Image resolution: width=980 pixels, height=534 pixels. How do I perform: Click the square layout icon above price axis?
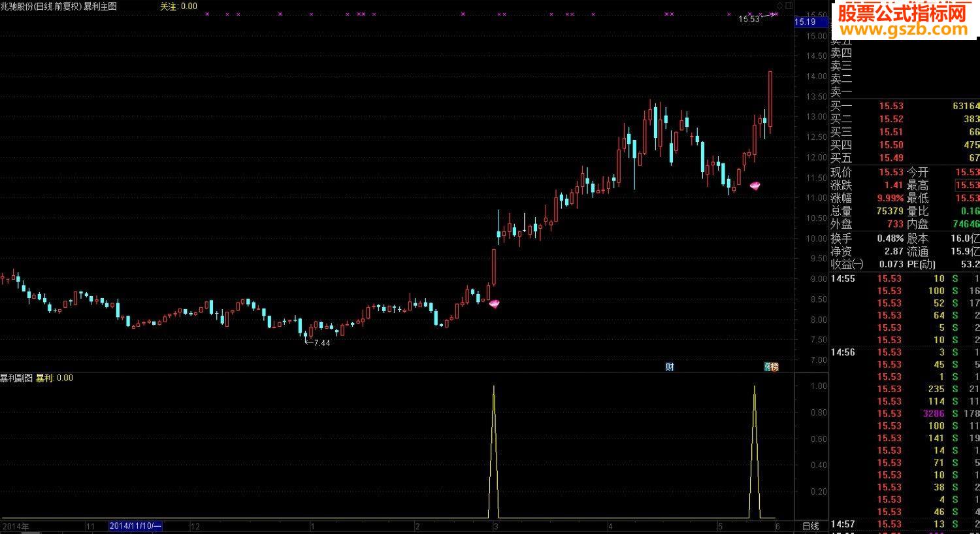click(791, 5)
